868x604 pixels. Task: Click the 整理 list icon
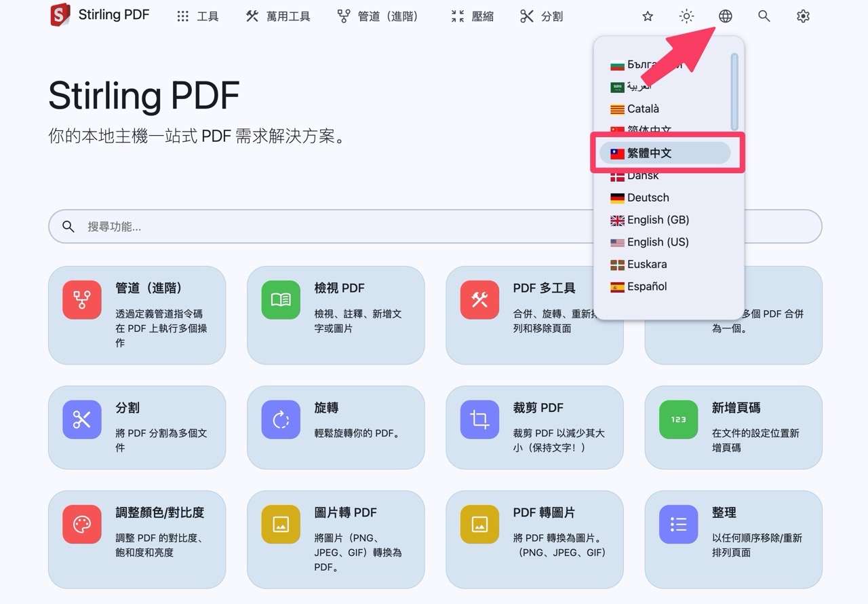(x=678, y=525)
